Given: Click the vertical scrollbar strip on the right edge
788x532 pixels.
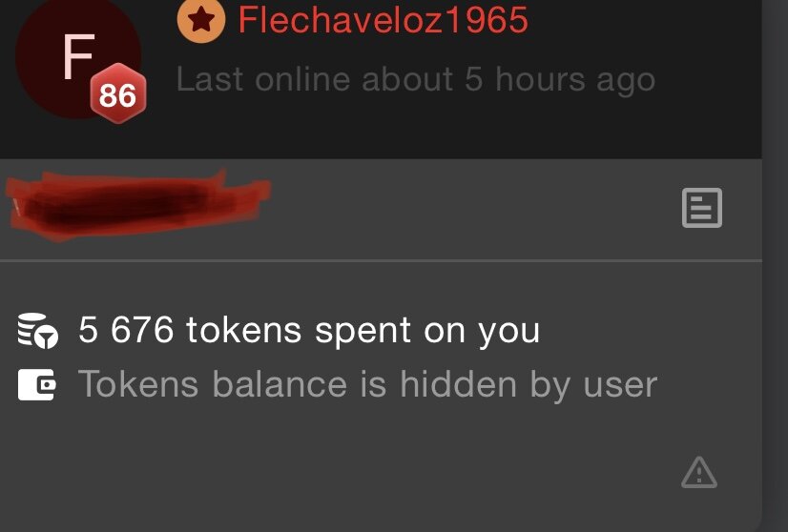Looking at the screenshot, I should 775,266.
